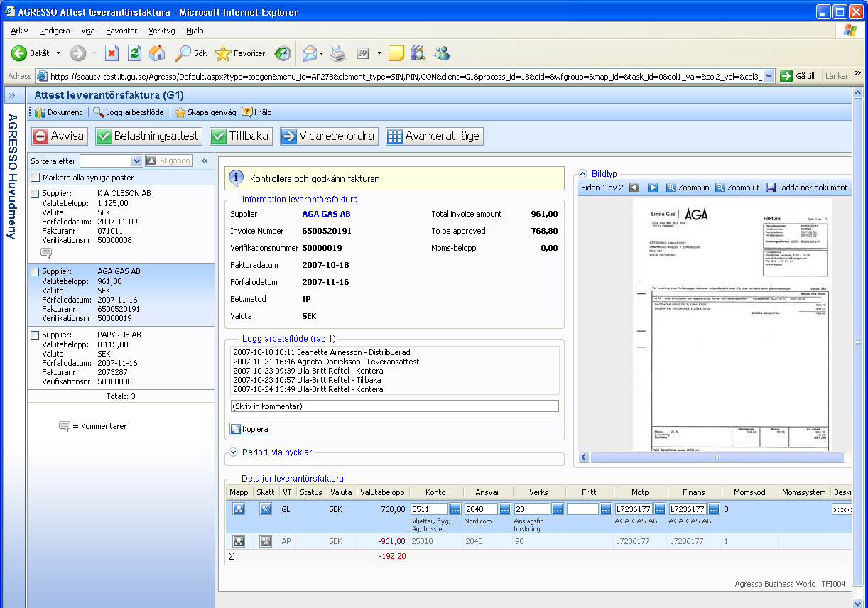This screenshot has width=868, height=608.
Task: Switch to Avancerat läge
Action: click(x=435, y=136)
